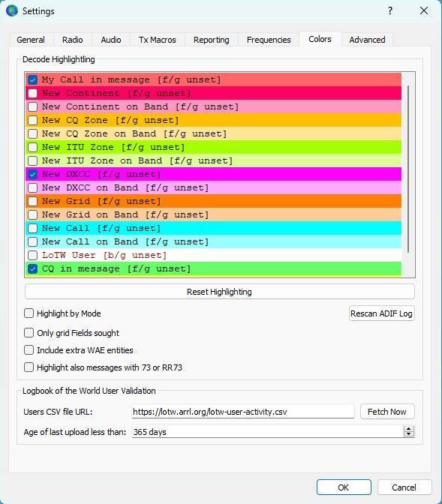Check Only grid Fields sought
442x504 pixels.
pyautogui.click(x=29, y=333)
